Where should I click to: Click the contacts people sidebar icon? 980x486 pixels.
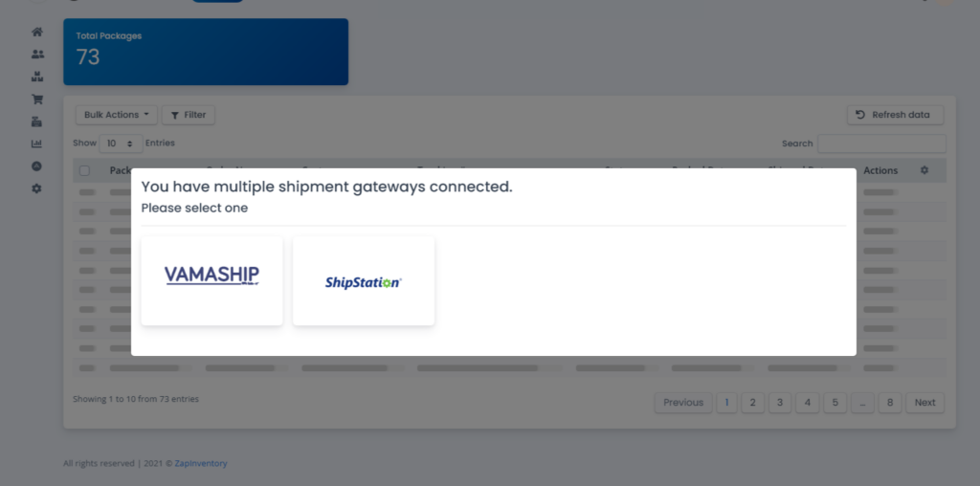click(x=37, y=55)
